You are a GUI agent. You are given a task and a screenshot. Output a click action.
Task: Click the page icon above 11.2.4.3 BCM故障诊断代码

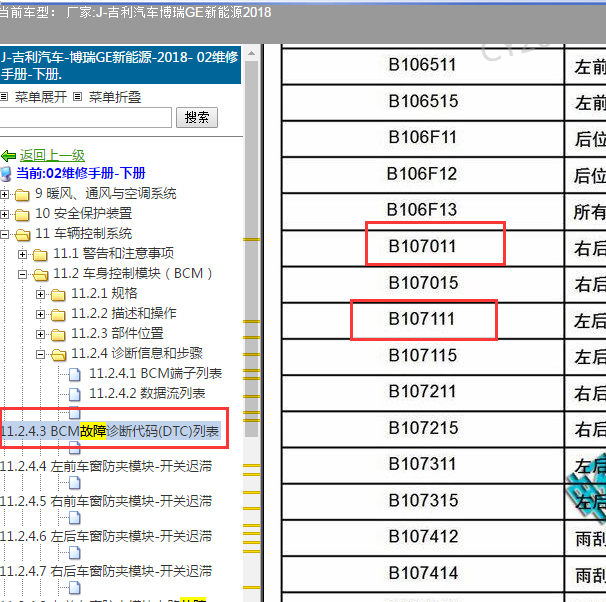tap(75, 414)
